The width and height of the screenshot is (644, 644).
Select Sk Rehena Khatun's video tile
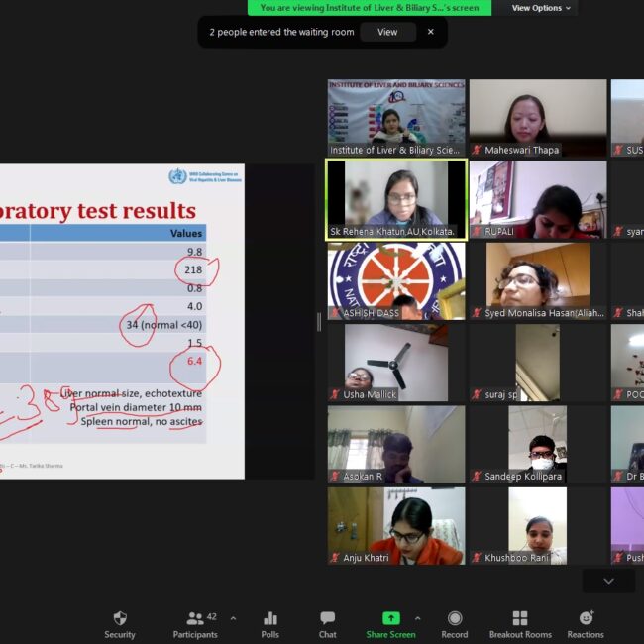tap(396, 199)
